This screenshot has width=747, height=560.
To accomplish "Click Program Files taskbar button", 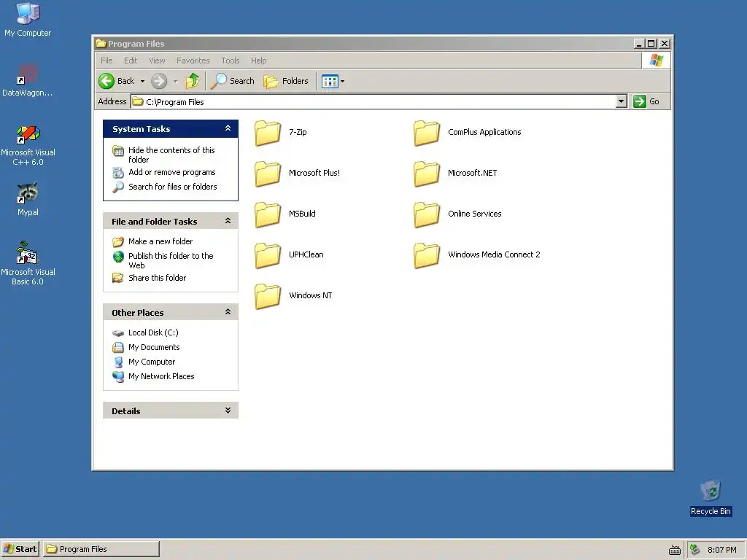I will (101, 549).
